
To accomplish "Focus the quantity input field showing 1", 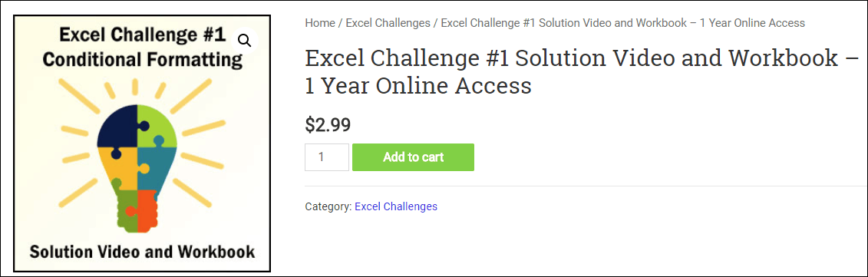I will (x=327, y=157).
